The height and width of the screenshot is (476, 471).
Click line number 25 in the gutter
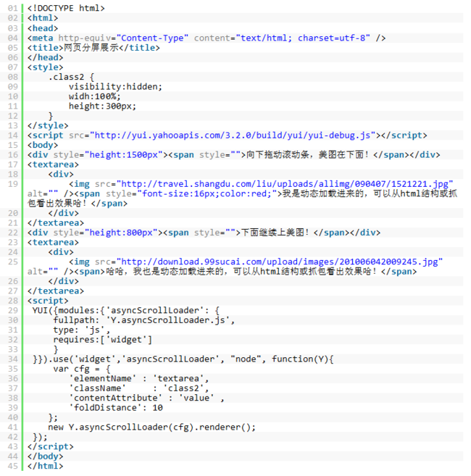[13, 262]
